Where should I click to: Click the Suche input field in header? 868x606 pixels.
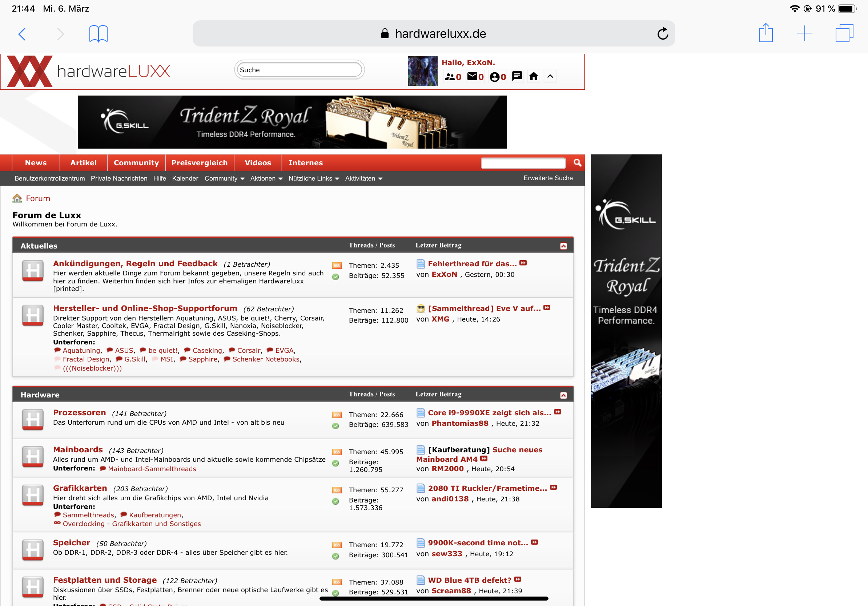[299, 70]
